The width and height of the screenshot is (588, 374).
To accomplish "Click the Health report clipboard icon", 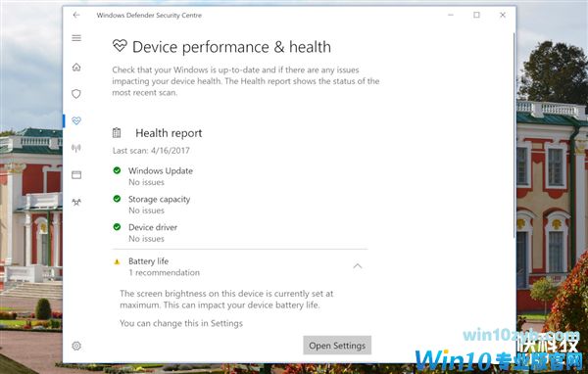I will point(117,132).
